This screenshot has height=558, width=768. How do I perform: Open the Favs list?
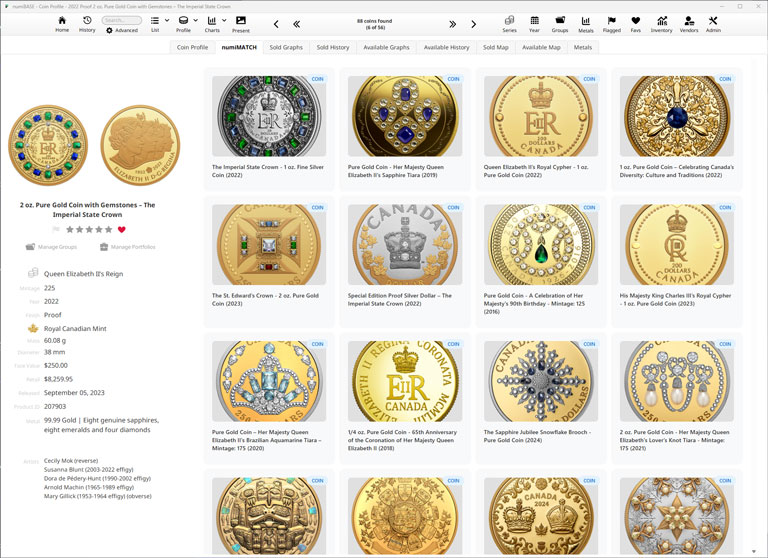pos(635,24)
